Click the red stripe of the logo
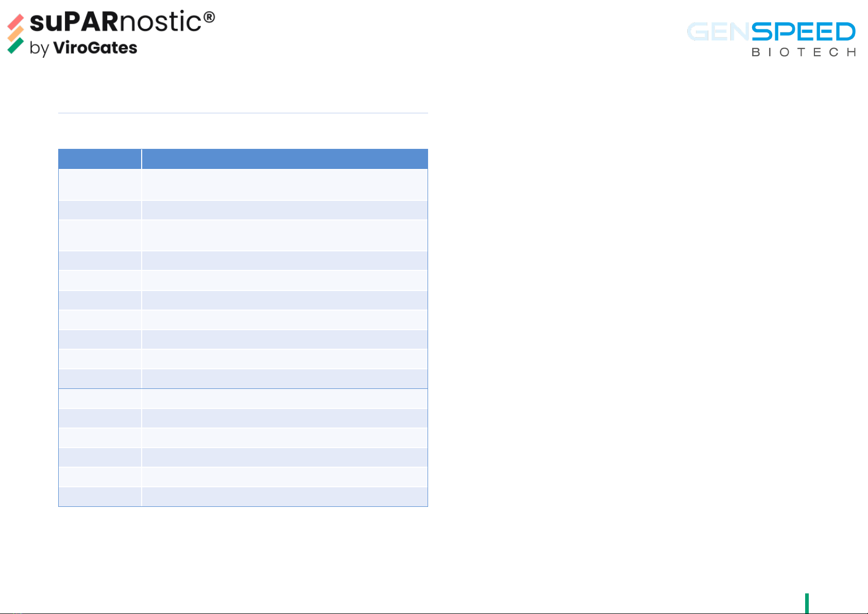The height and width of the screenshot is (614, 868). point(15,22)
